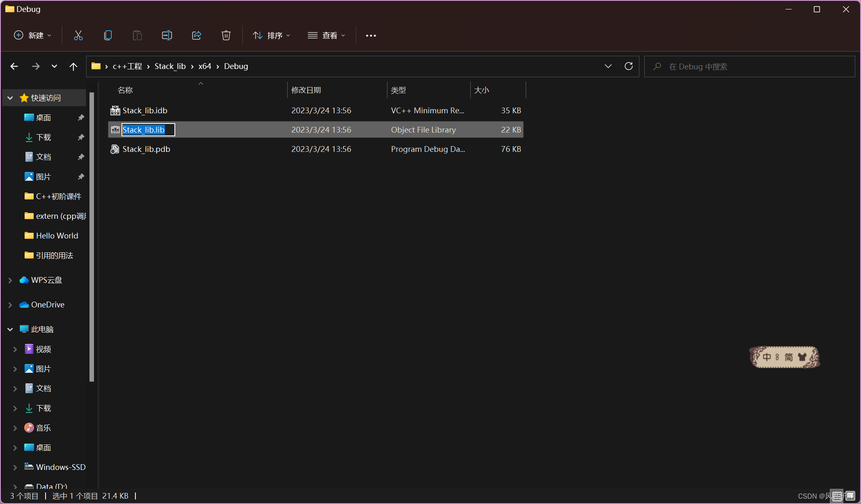Click Stack_lib in the breadcrumb path
The height and width of the screenshot is (504, 861).
click(x=170, y=66)
